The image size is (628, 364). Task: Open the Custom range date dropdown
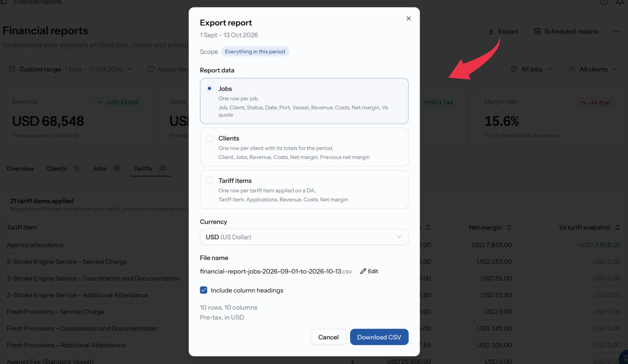[70, 69]
